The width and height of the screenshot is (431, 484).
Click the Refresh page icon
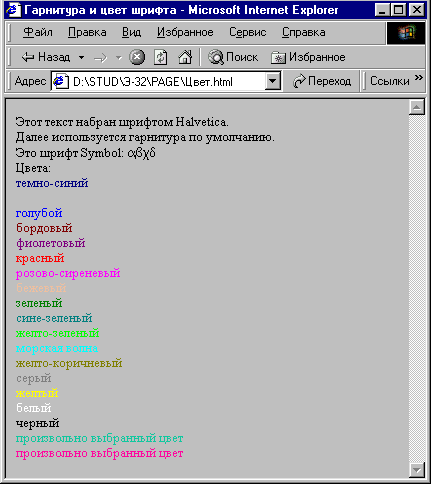pos(160,57)
